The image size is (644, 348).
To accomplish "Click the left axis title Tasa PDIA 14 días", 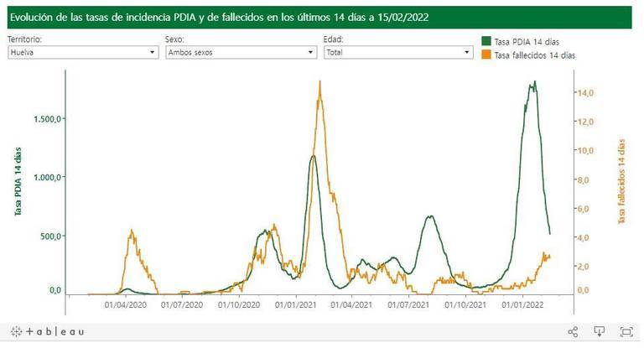I will click(x=16, y=182).
